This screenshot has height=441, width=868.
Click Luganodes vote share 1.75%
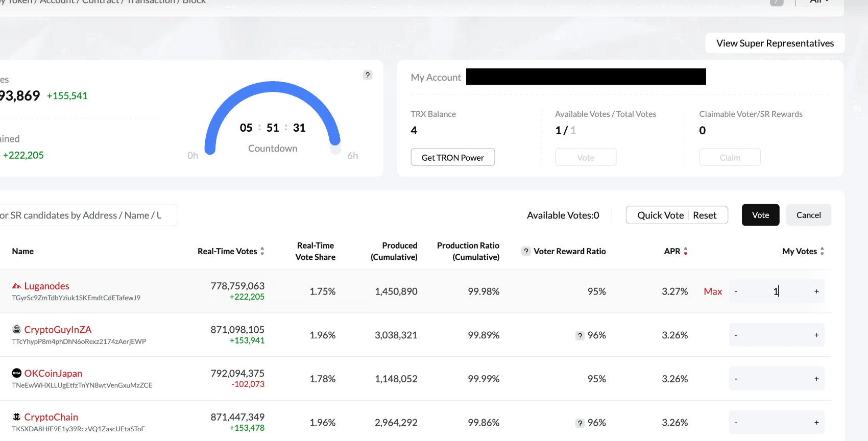coord(323,291)
